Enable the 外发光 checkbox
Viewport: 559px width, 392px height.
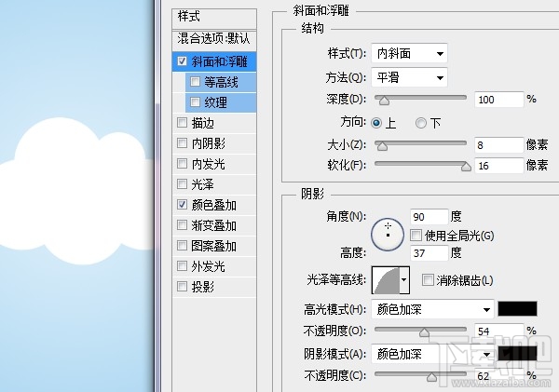183,266
